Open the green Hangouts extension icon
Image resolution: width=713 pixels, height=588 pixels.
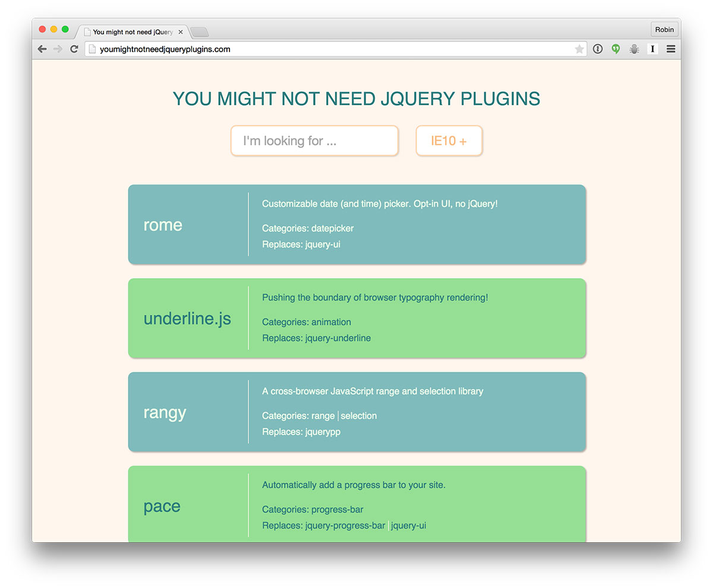[x=616, y=49]
